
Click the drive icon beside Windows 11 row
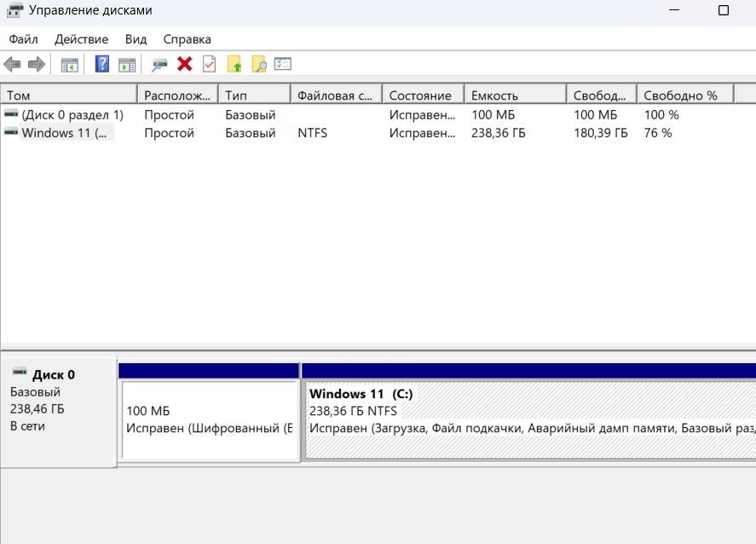pyautogui.click(x=10, y=131)
